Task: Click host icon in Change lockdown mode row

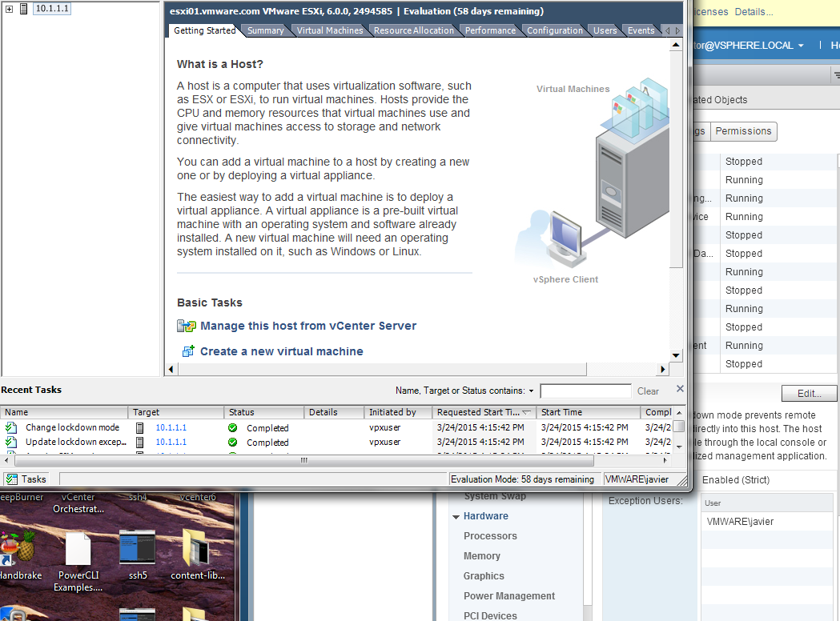Action: point(140,428)
